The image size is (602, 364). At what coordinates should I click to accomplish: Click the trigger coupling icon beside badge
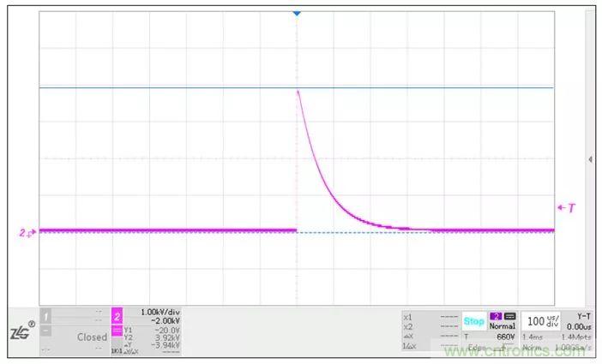(x=509, y=316)
